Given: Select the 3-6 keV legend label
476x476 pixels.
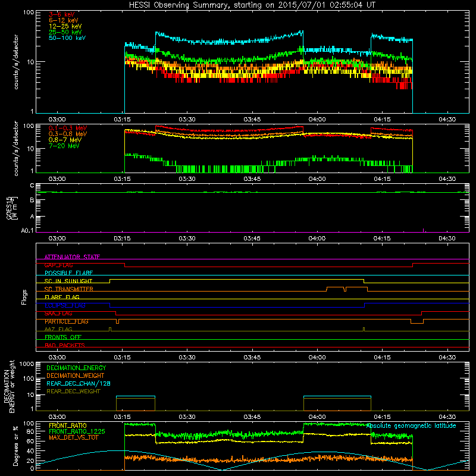Looking at the screenshot, I should coord(62,14).
